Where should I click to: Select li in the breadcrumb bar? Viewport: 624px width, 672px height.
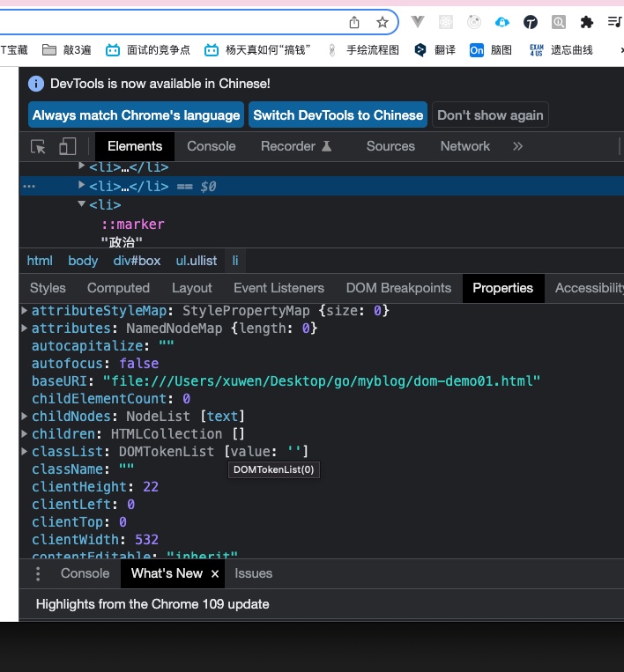(x=235, y=261)
